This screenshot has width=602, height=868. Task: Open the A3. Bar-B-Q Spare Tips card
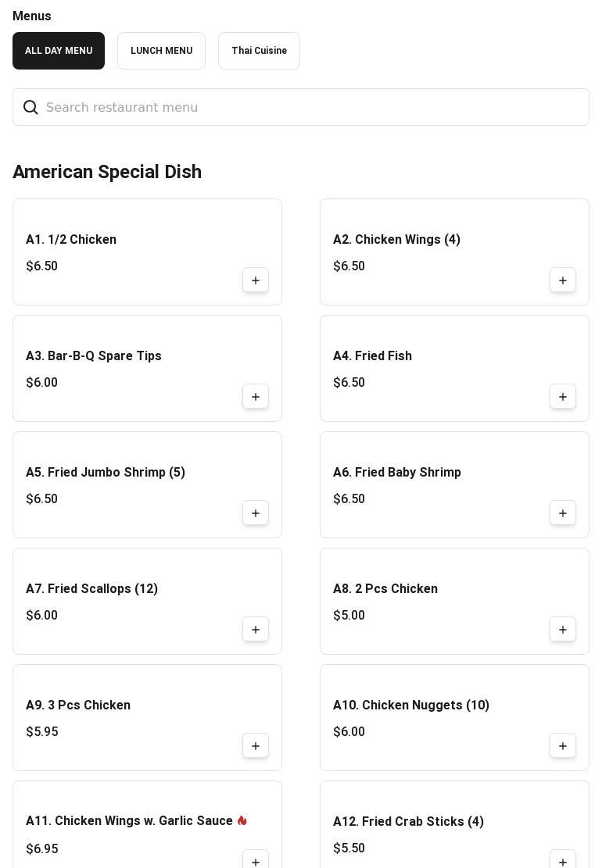94,356
